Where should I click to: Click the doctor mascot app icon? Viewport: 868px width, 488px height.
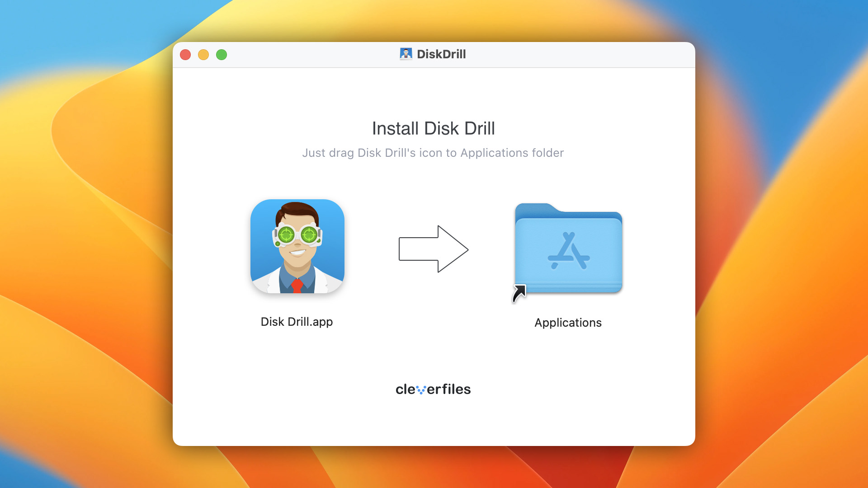[297, 246]
